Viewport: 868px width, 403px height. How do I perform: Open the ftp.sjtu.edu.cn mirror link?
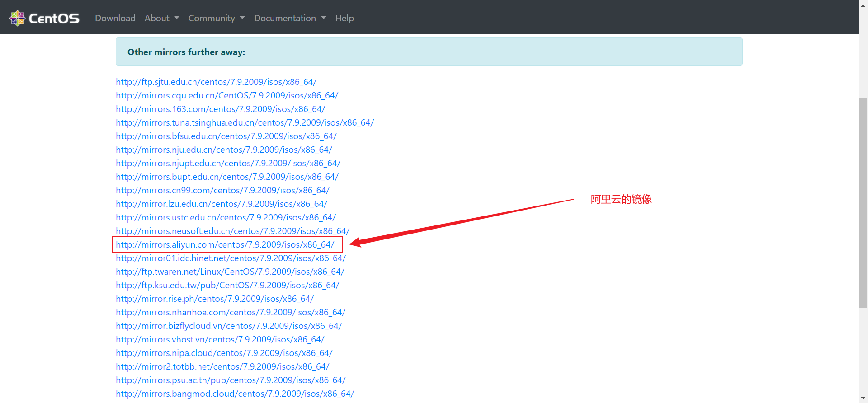pos(216,82)
